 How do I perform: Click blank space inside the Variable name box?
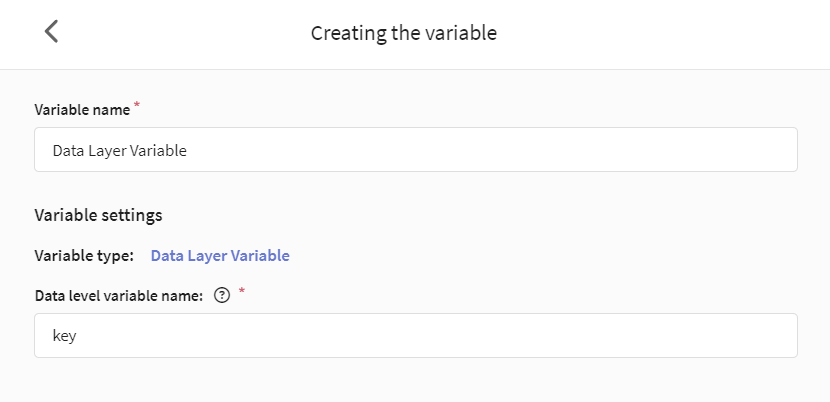492,149
